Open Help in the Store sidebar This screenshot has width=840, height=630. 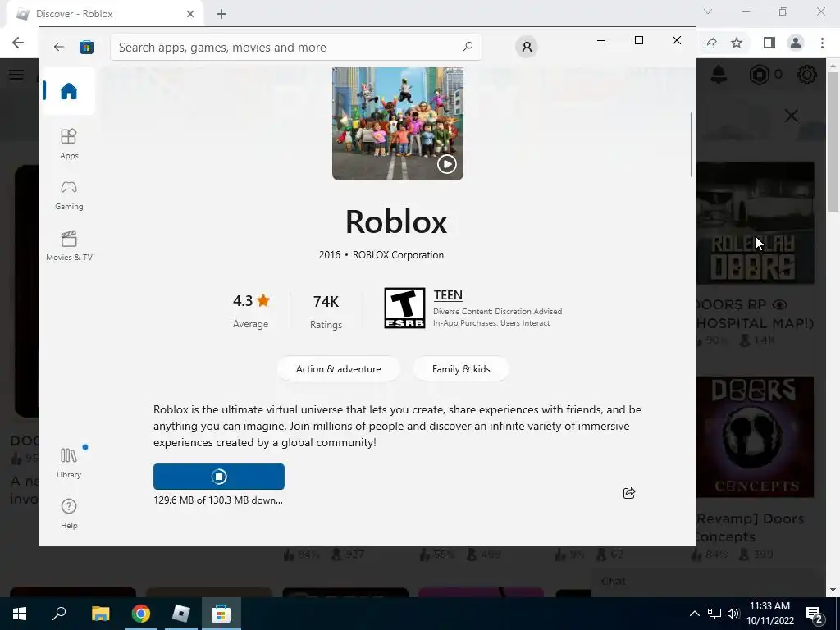tap(69, 514)
